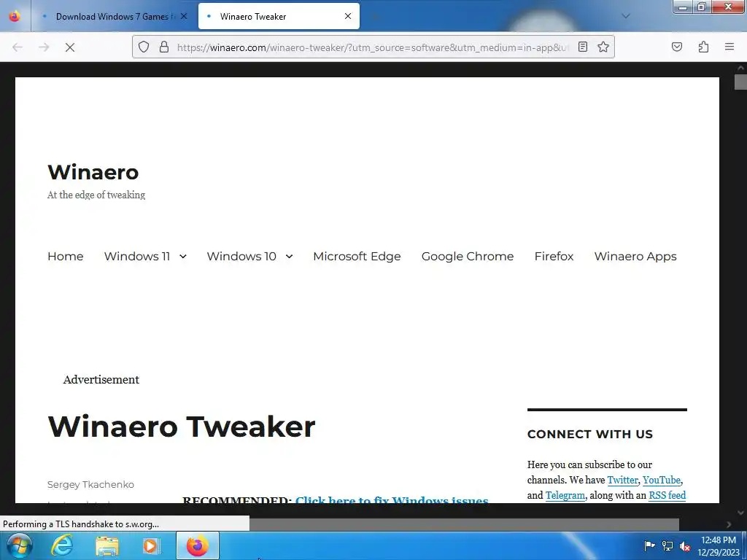Open the YouTube channel link
747x560 pixels.
pos(661,480)
